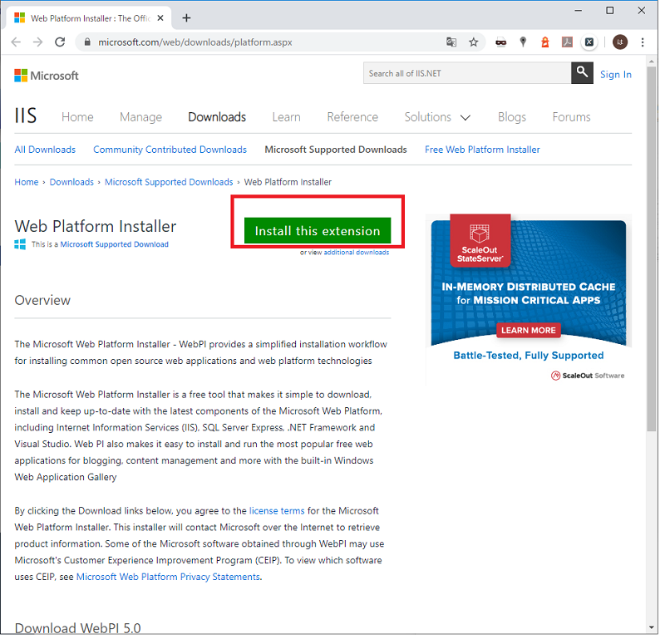Go back with the browser back arrow
Screen dimensions: 665x644
pos(16,42)
